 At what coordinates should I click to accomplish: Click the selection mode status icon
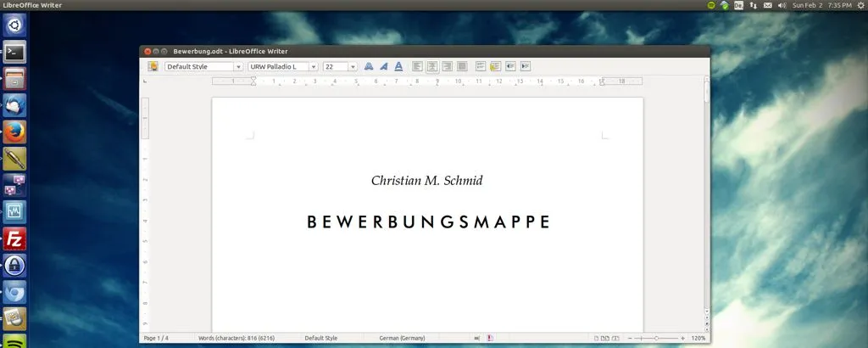pos(477,338)
